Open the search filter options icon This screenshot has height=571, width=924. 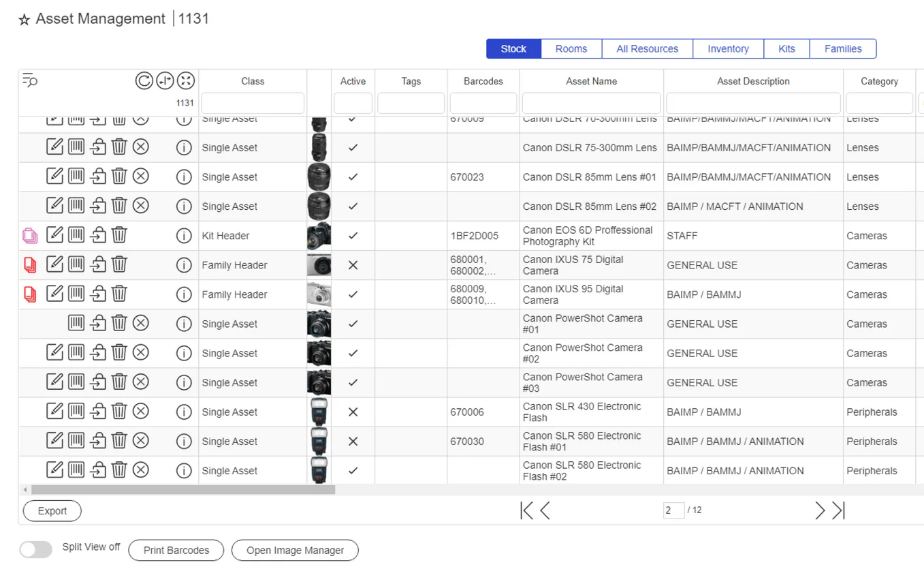click(x=29, y=80)
